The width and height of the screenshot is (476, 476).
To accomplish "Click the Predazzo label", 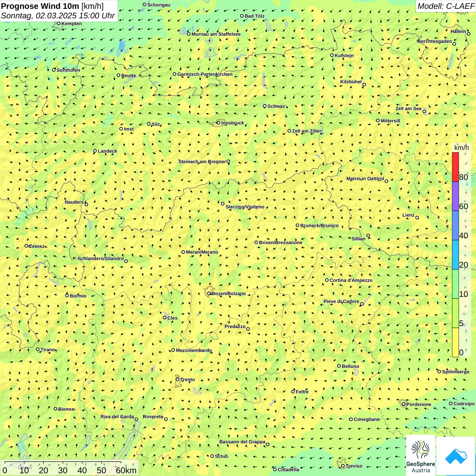I will [x=235, y=326].
